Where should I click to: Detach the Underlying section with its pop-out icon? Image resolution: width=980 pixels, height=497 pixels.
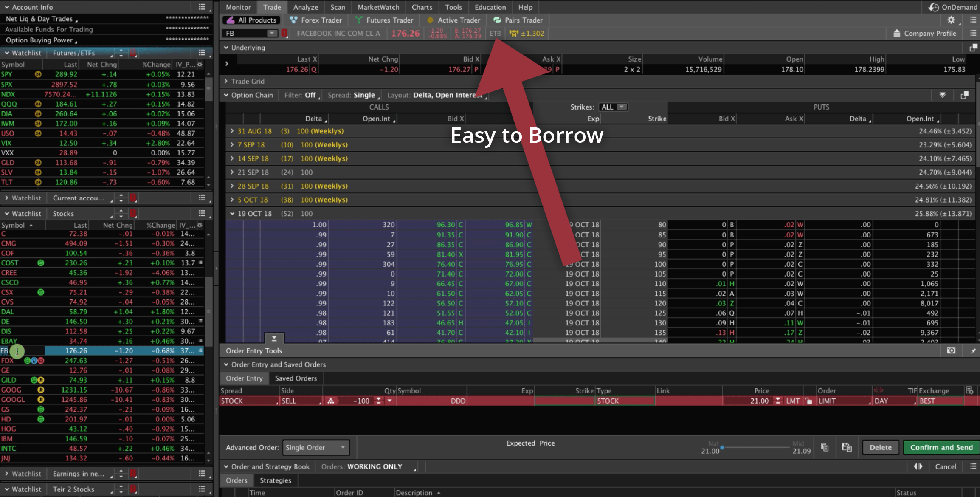click(973, 48)
